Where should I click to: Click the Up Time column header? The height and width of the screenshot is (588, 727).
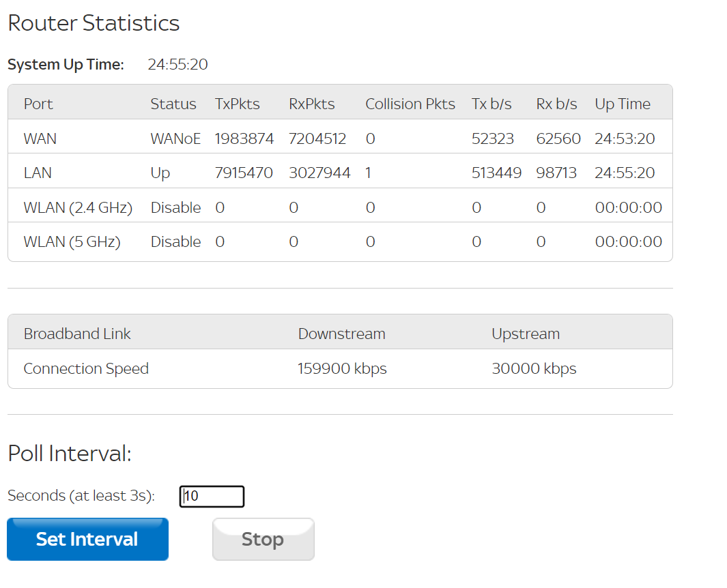pos(622,104)
